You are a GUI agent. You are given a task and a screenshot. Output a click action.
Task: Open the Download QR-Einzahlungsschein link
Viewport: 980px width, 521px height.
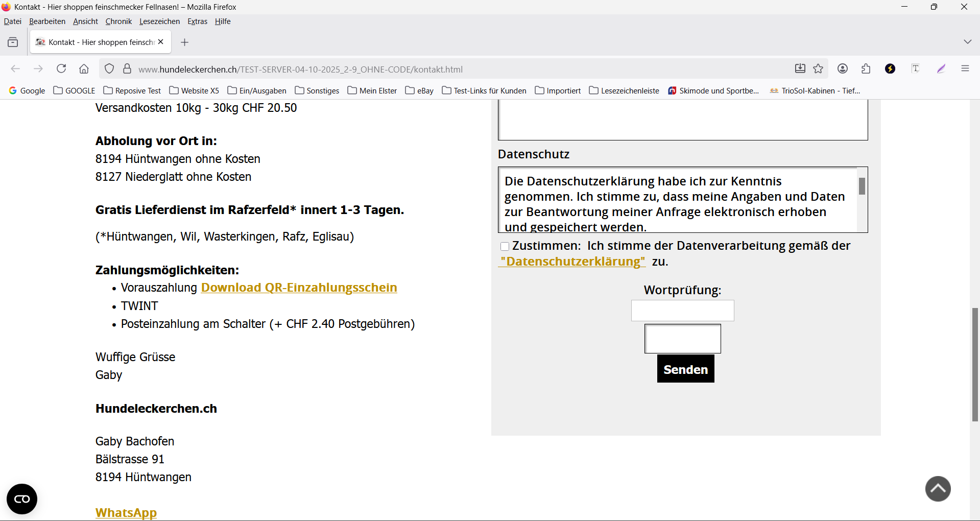(299, 288)
